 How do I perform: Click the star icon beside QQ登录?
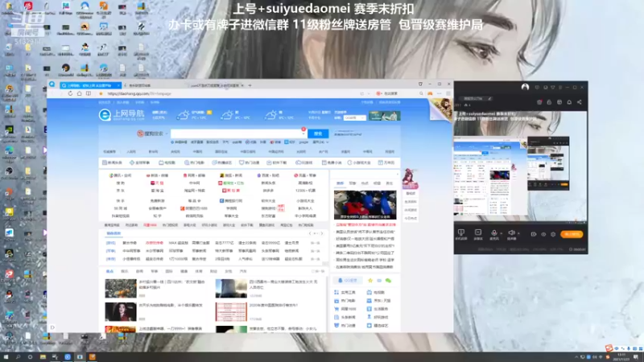coord(370,280)
